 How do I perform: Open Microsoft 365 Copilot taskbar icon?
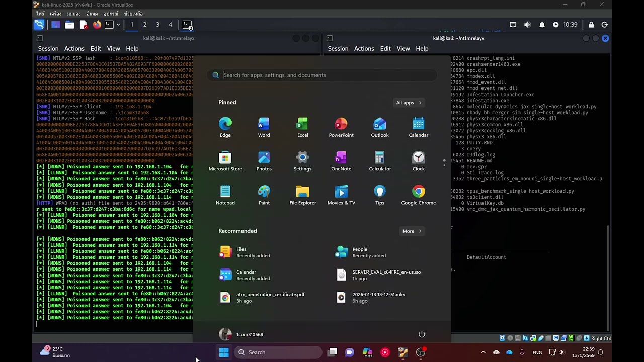367,352
